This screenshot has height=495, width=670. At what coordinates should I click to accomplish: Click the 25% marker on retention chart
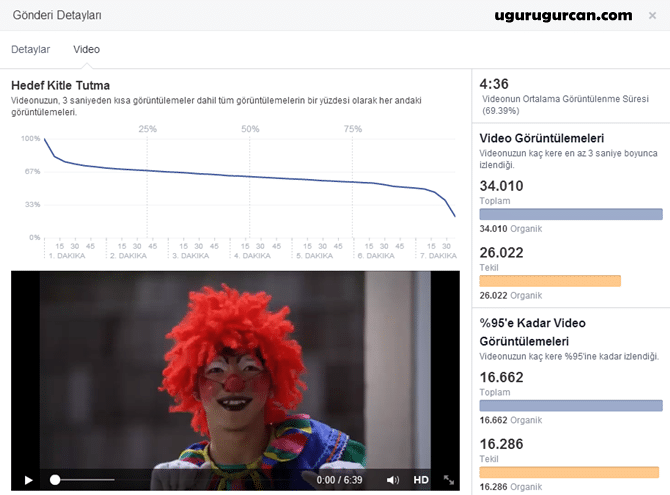click(147, 129)
